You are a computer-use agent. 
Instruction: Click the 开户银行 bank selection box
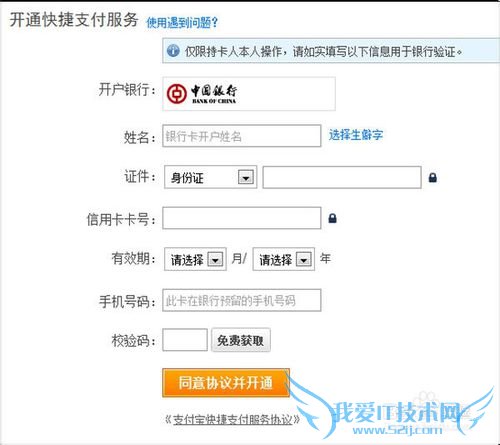point(249,94)
